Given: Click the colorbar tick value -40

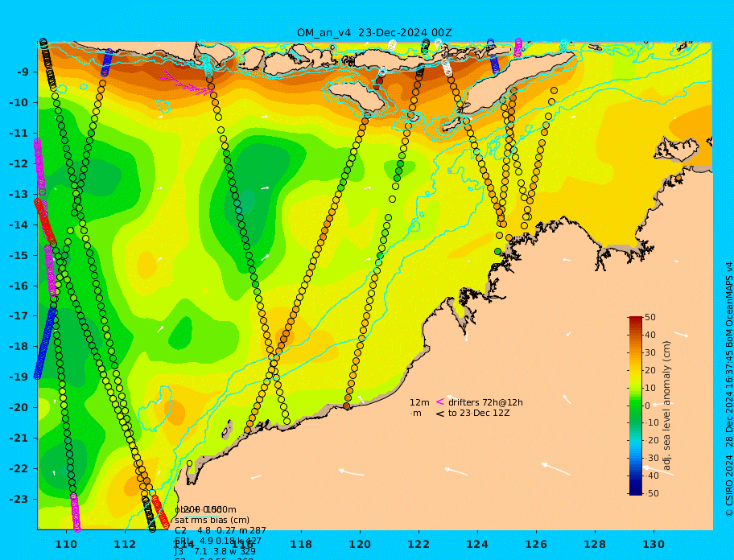Looking at the screenshot, I should pyautogui.click(x=652, y=476).
